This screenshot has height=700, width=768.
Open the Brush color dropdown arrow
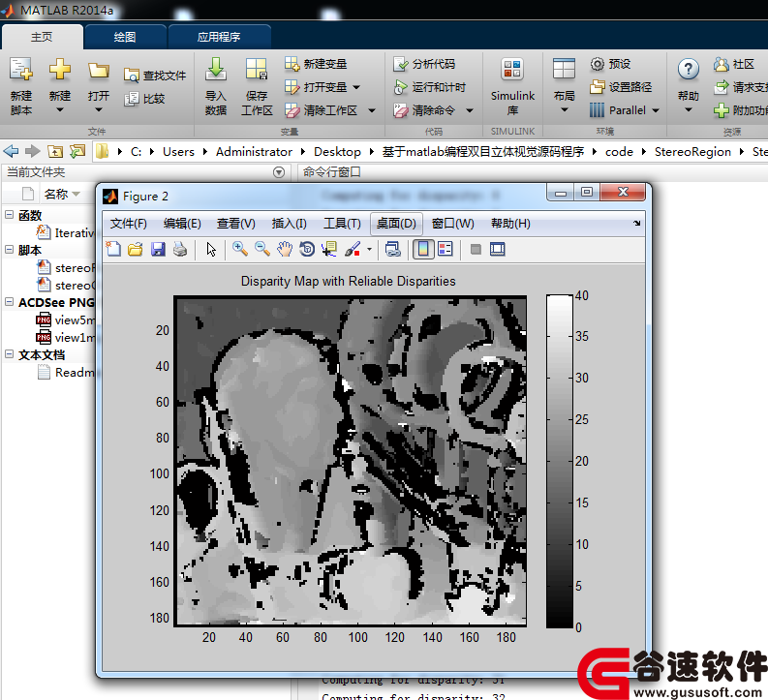369,249
